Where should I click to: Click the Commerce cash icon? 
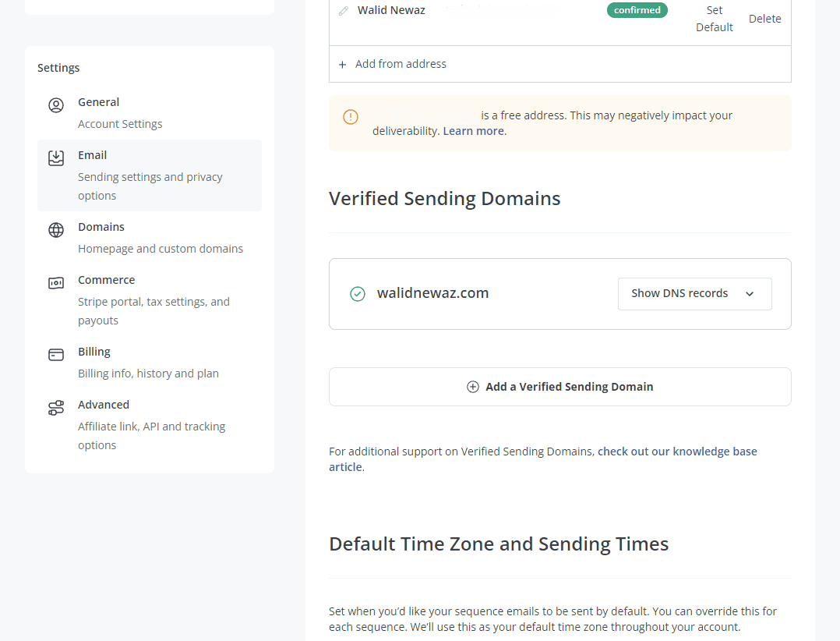56,283
